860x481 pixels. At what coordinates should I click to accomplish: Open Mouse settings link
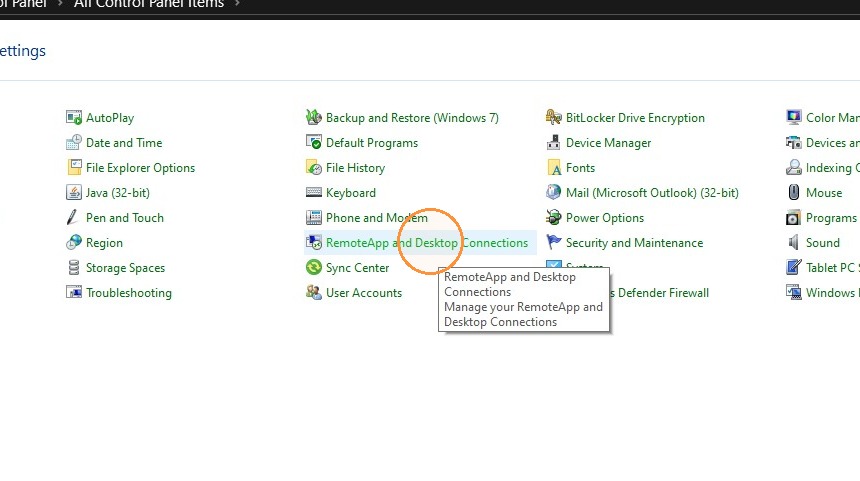click(x=824, y=193)
